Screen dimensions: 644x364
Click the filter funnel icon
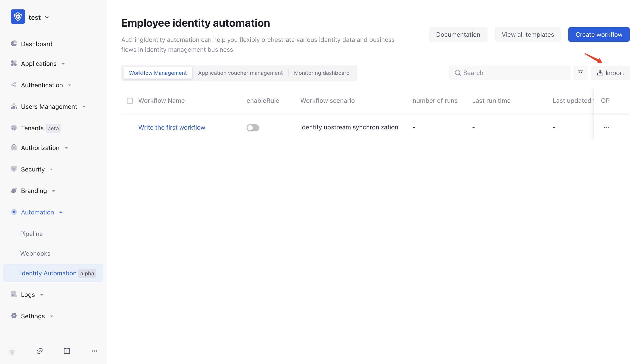(580, 73)
